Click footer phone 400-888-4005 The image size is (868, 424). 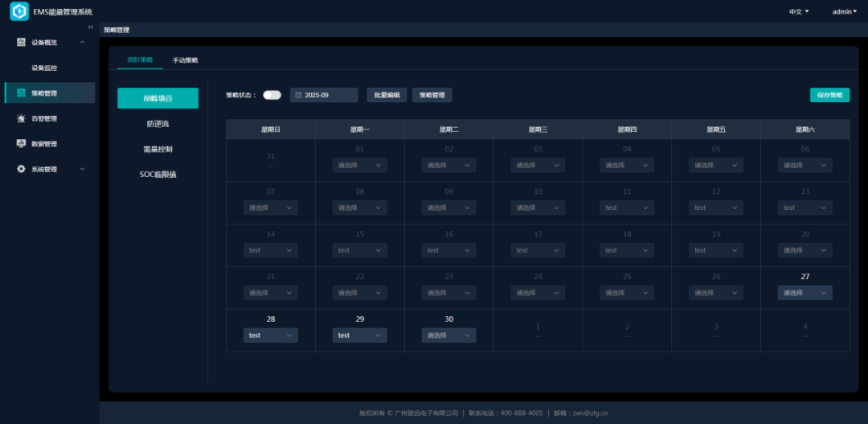pos(522,413)
